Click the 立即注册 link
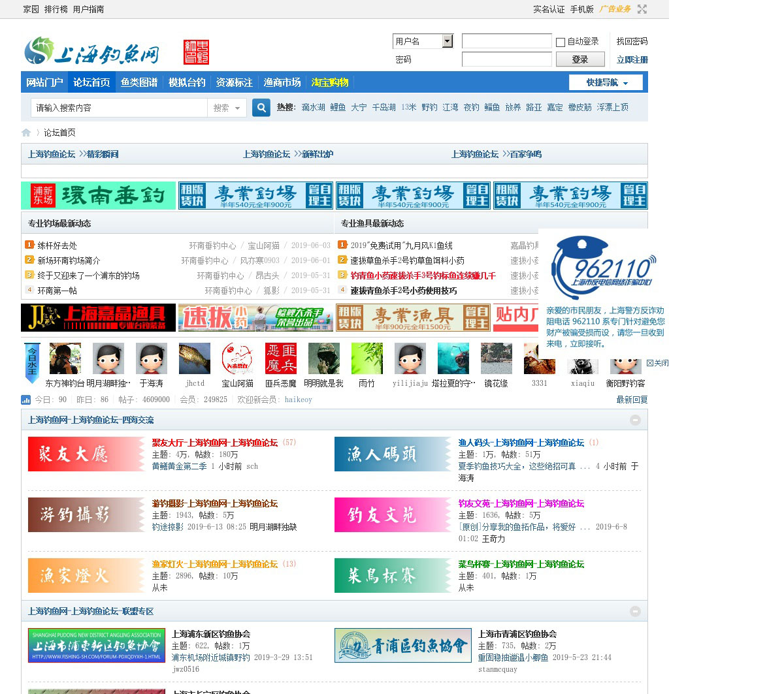This screenshot has height=694, width=784. tap(632, 59)
